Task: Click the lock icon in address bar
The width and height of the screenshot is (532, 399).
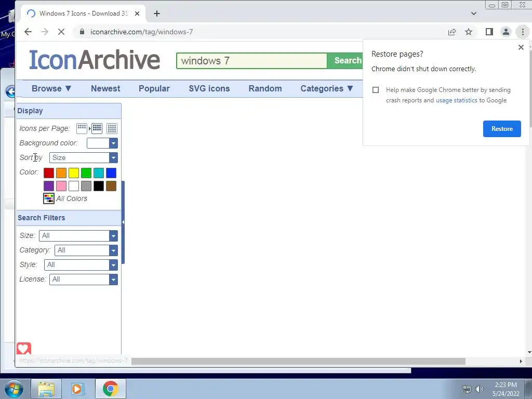Action: click(82, 32)
